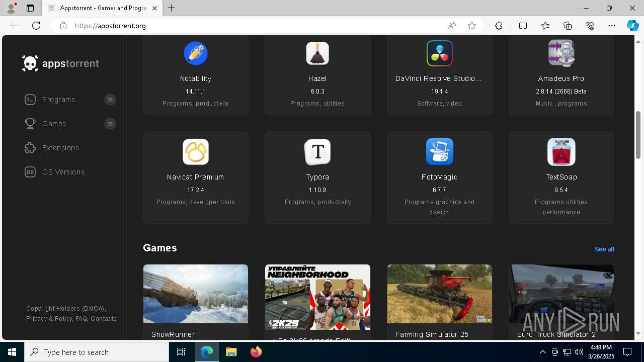Click the Hazel version text 6.0.3
The image size is (644, 362).
tap(317, 92)
